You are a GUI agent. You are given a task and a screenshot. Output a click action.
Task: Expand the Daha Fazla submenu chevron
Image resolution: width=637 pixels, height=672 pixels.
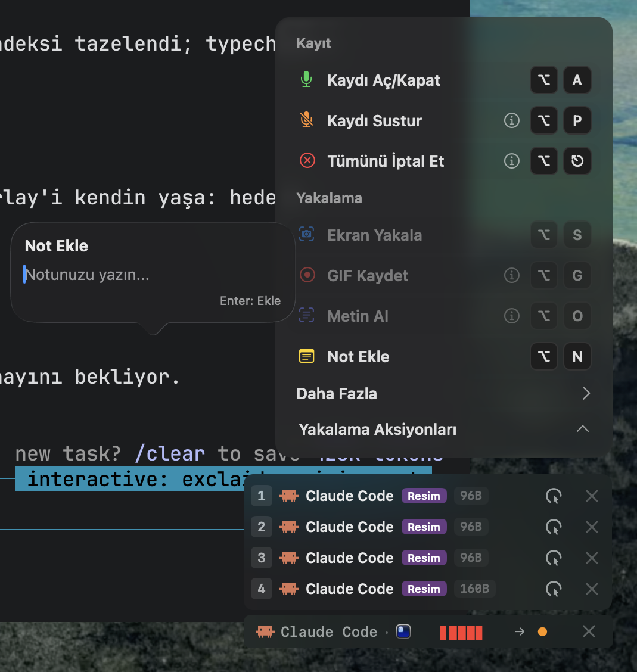click(586, 393)
